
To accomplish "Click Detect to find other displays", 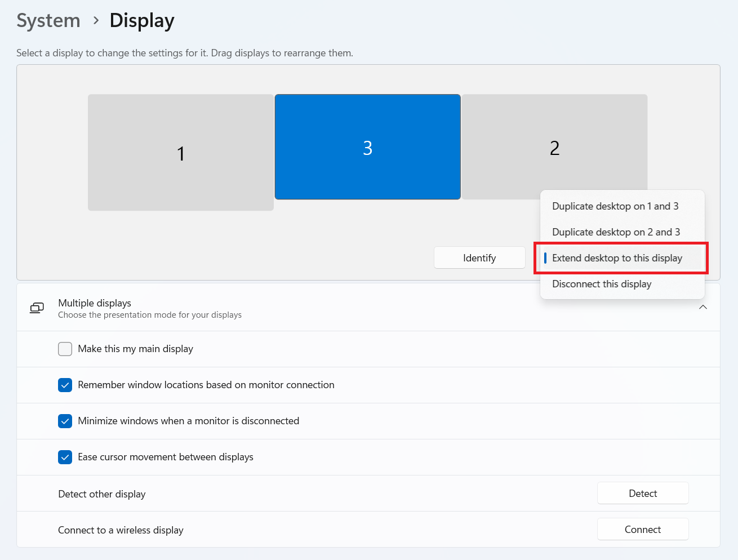I will point(642,494).
